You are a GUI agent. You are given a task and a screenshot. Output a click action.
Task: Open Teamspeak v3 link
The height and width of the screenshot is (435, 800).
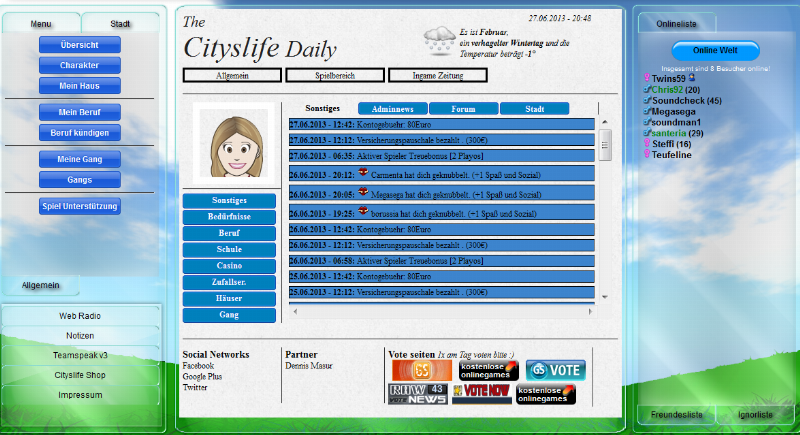coord(80,355)
